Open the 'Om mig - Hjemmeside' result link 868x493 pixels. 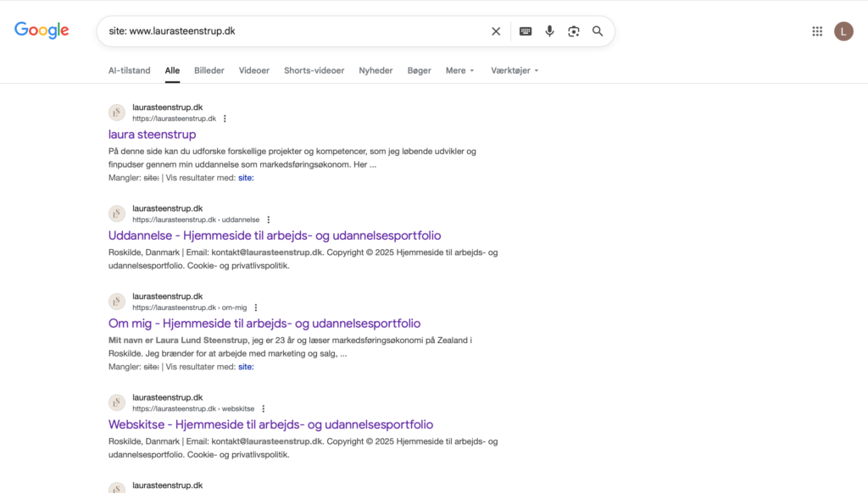264,324
